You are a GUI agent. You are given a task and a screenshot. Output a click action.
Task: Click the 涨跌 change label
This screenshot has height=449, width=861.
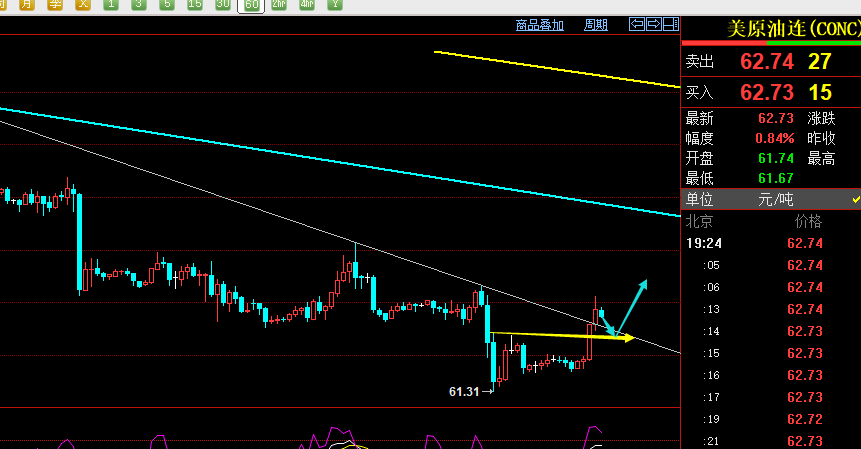821,119
